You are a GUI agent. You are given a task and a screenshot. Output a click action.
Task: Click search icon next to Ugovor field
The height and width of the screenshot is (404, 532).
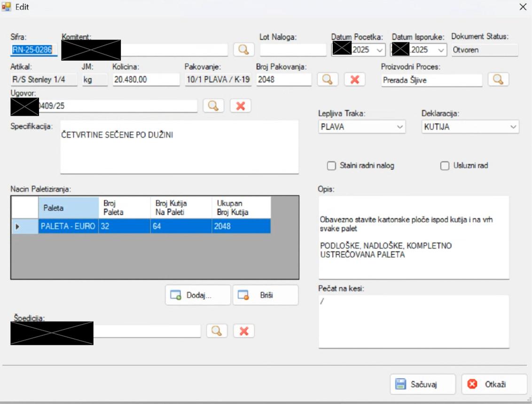coord(213,106)
